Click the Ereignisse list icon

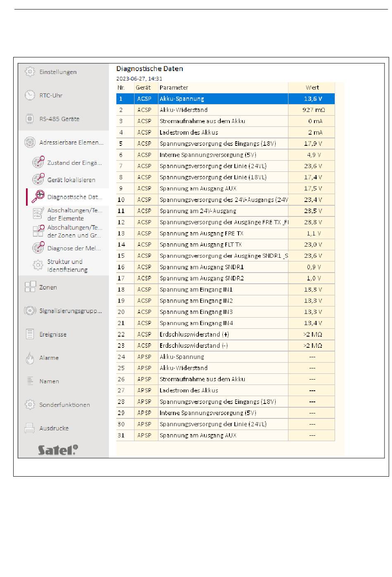point(30,334)
